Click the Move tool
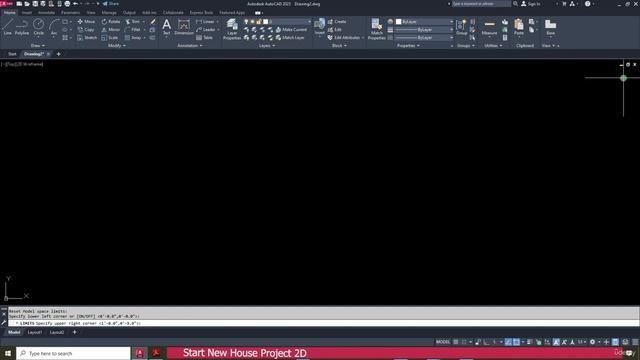640x360 pixels. [86, 22]
